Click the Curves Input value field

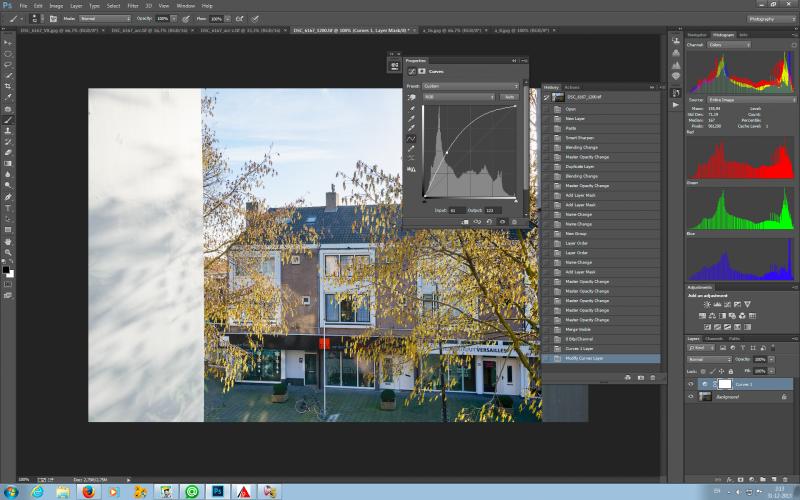(457, 210)
